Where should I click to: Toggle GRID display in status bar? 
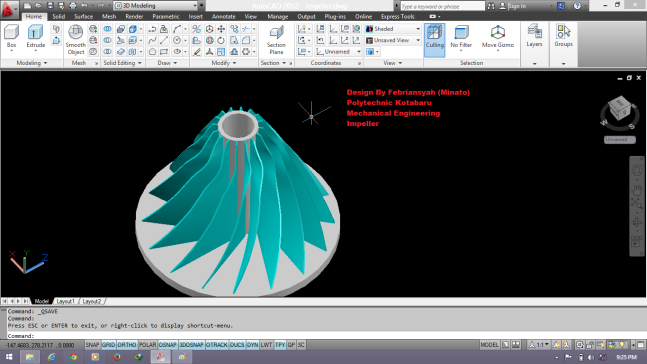point(109,345)
